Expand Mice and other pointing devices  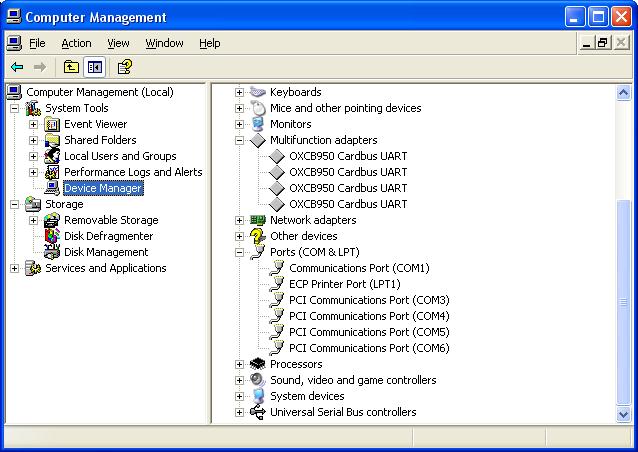coord(239,108)
